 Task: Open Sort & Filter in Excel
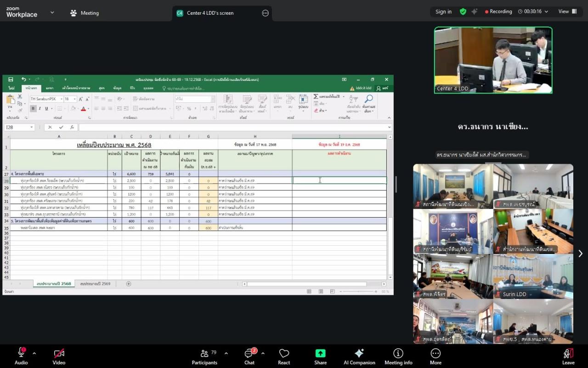pos(353,104)
